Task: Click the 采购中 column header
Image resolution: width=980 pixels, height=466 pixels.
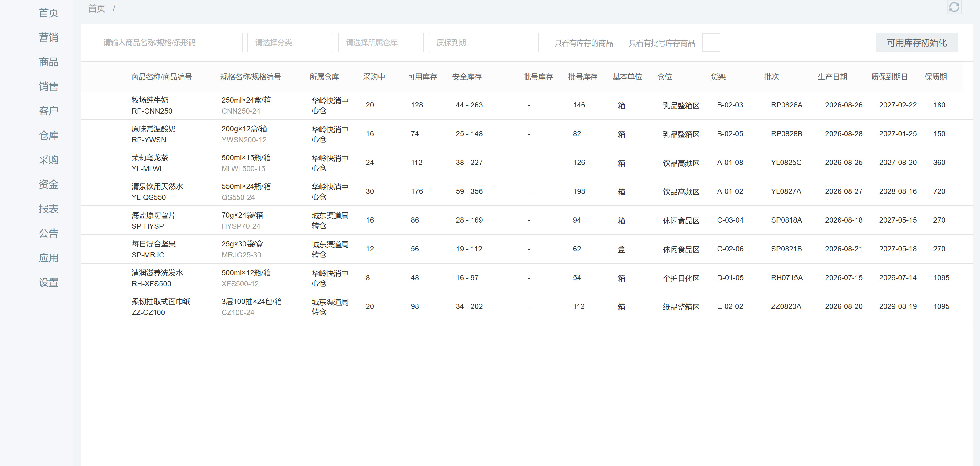Action: pos(374,77)
